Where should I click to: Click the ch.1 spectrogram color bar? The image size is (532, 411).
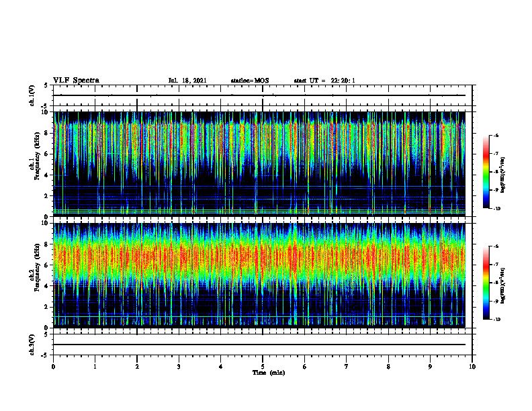point(486,172)
